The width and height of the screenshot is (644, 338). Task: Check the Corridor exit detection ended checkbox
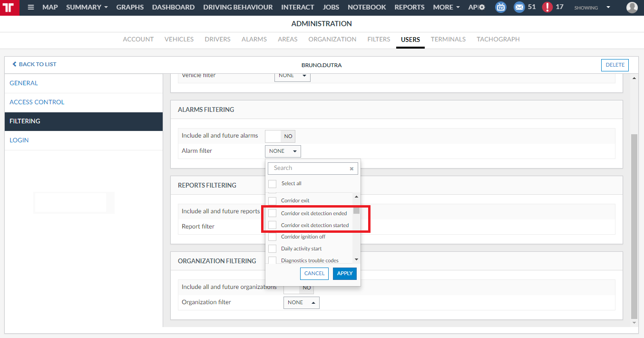point(273,213)
